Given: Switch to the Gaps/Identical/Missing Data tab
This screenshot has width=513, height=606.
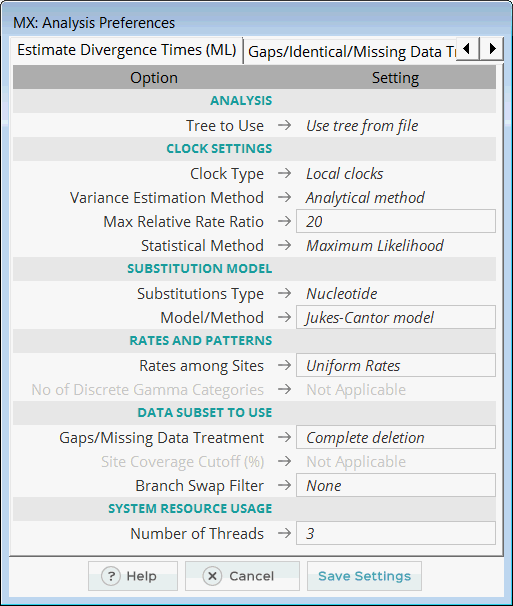Looking at the screenshot, I should click(350, 51).
